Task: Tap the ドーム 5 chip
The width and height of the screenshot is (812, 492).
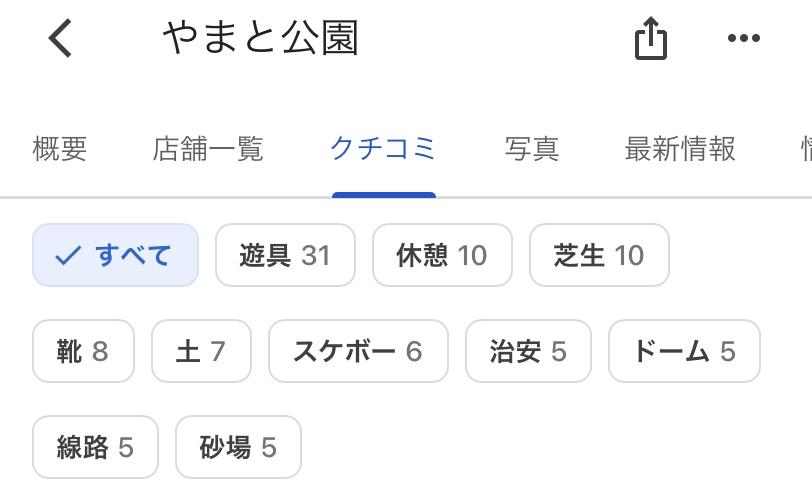Action: [x=684, y=351]
